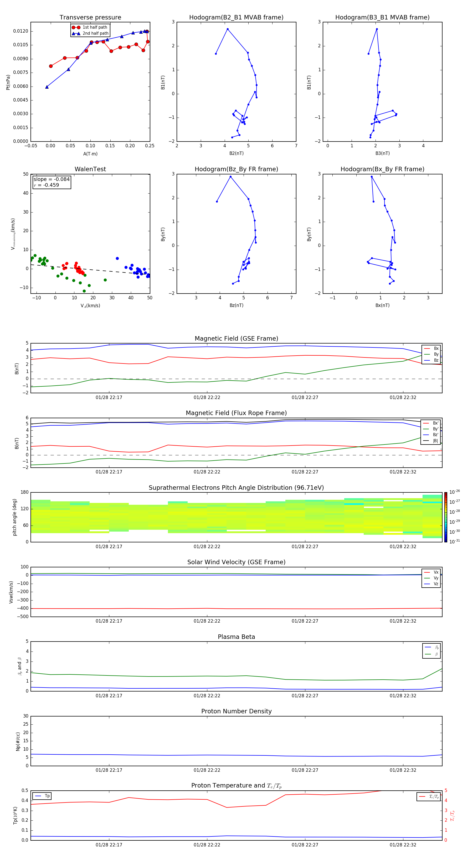Click the '|B|' entry in Flux Rope legend

point(431,441)
